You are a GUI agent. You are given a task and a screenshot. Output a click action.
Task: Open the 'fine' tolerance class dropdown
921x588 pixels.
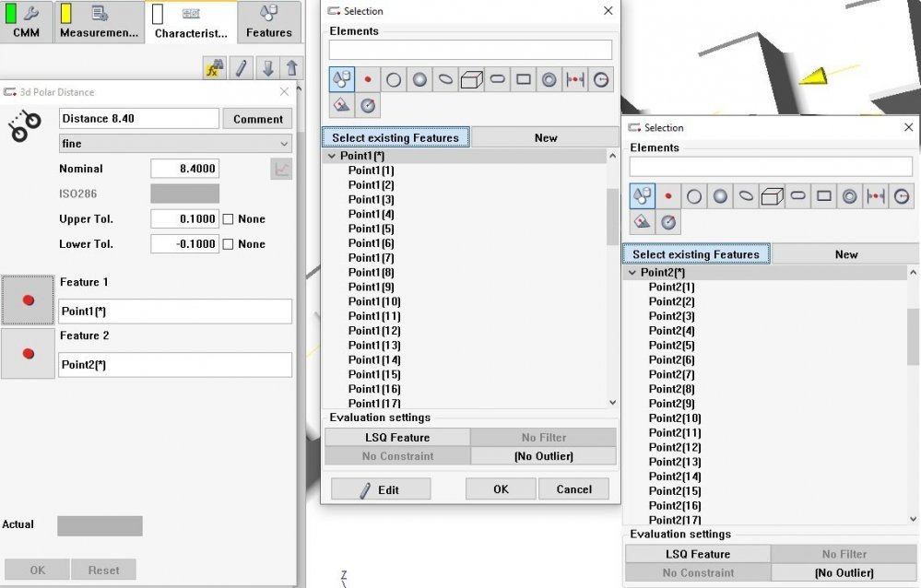(x=283, y=144)
